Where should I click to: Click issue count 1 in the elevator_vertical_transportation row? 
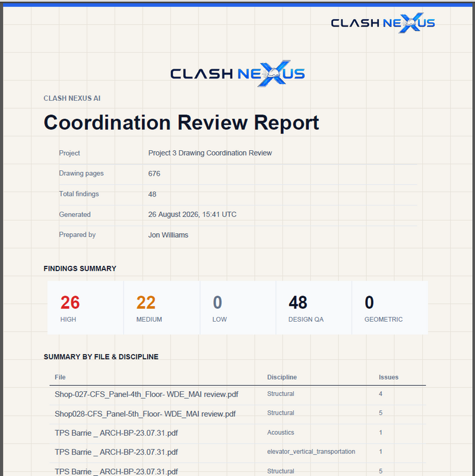[381, 452]
